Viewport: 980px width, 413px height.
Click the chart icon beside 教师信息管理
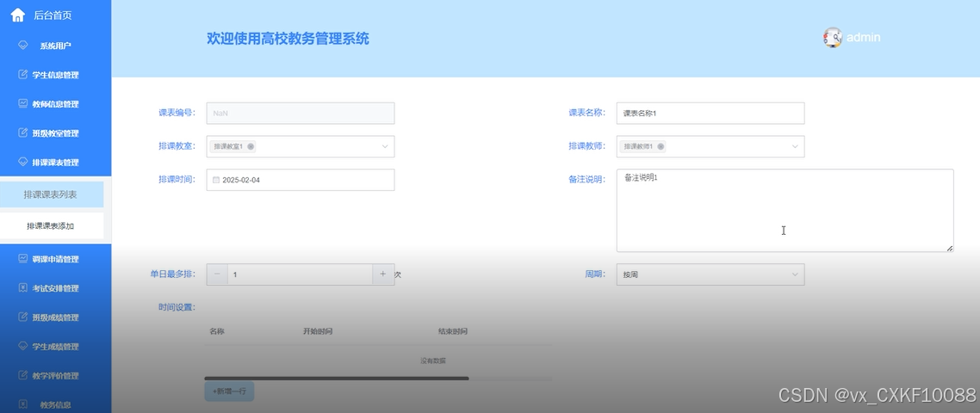click(23, 104)
